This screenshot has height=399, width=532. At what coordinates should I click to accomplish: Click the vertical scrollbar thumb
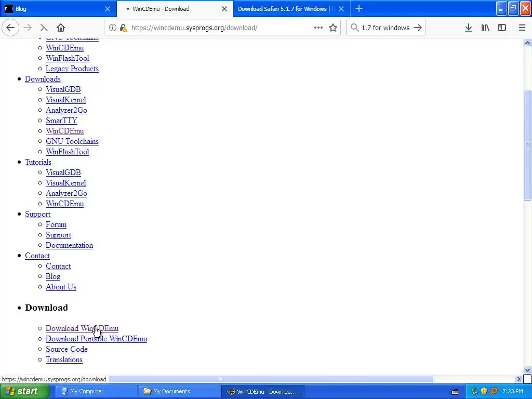527,145
